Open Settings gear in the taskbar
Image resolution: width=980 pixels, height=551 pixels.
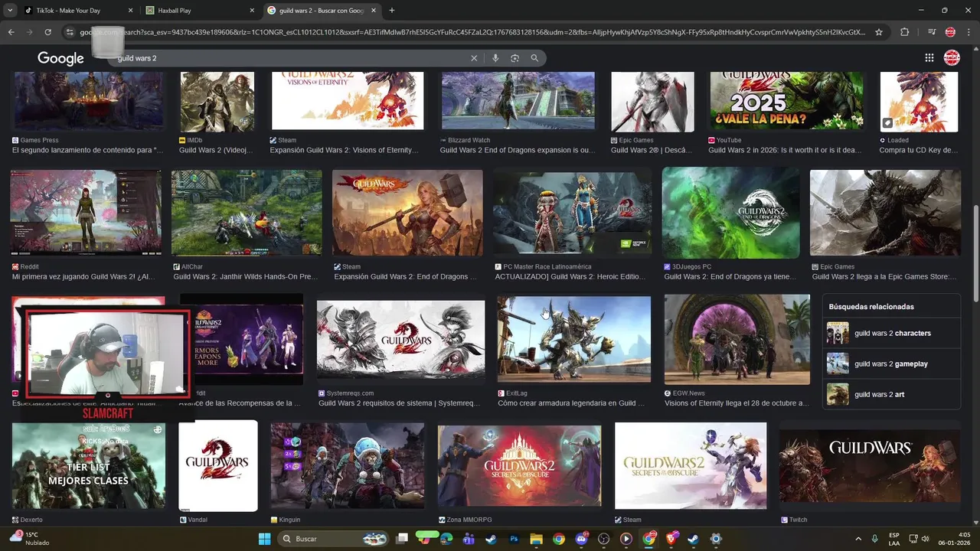pos(716,539)
